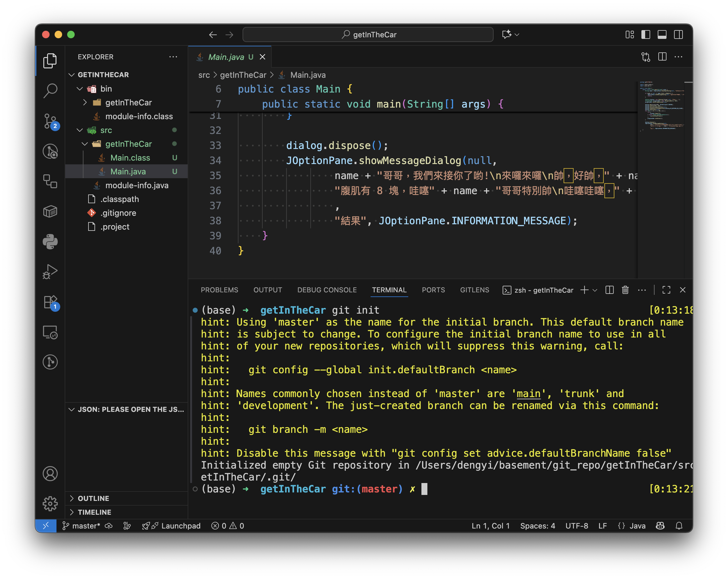The height and width of the screenshot is (579, 728).
Task: Expand the OUTLINE section
Action: pos(93,498)
